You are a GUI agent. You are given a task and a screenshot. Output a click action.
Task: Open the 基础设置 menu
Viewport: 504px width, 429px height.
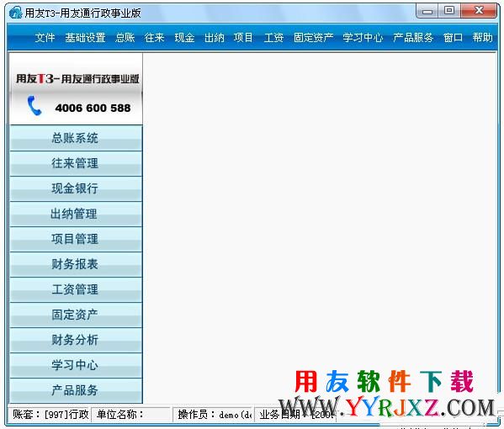[85, 38]
